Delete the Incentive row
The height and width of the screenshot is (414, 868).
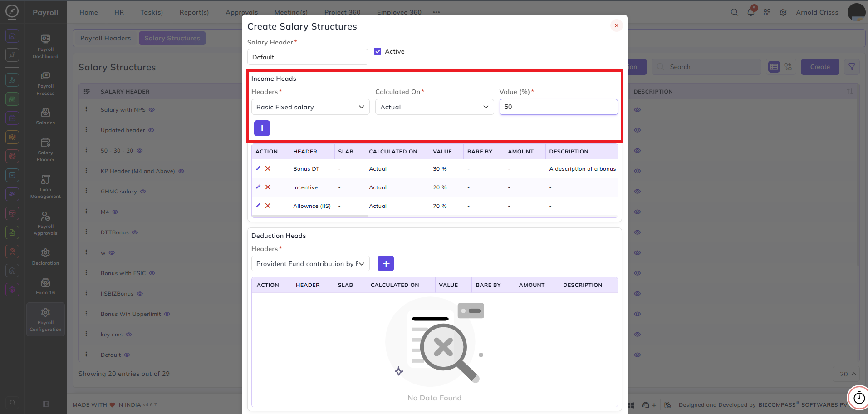[268, 187]
